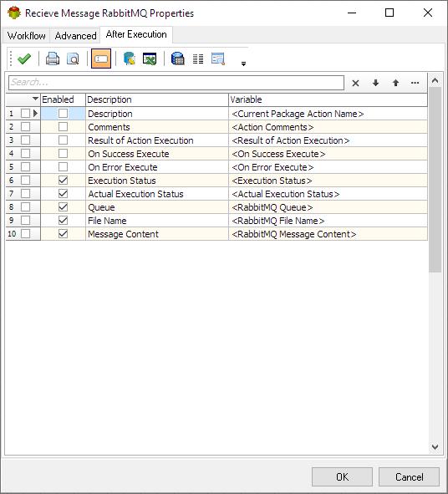
Task: Uncheck Enabled for Message Content
Action: pos(63,234)
